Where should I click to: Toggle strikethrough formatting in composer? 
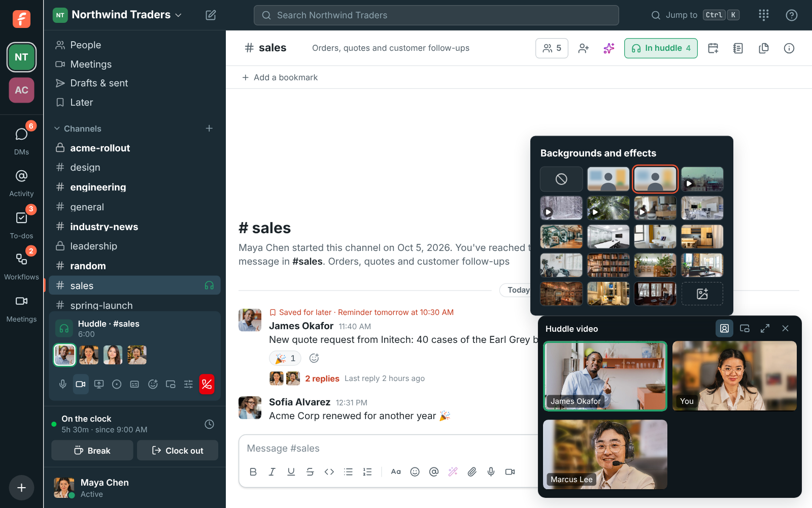click(x=310, y=472)
